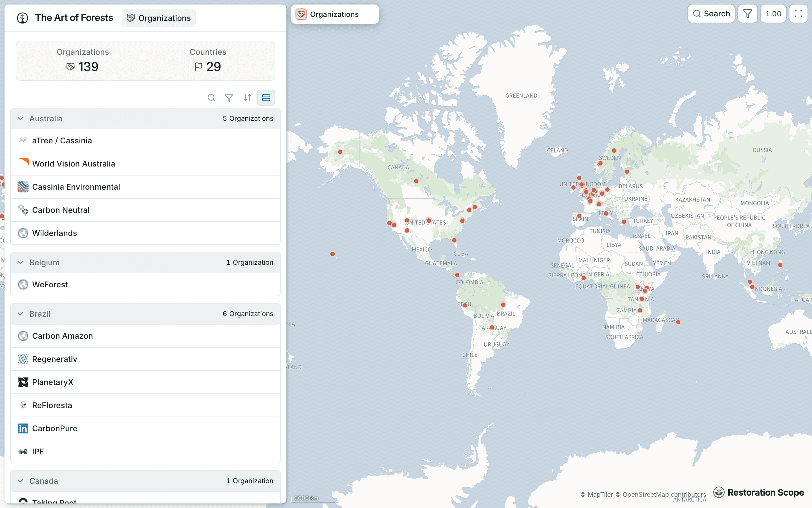Click the Organizations map layer label
The image size is (812, 508).
334,14
